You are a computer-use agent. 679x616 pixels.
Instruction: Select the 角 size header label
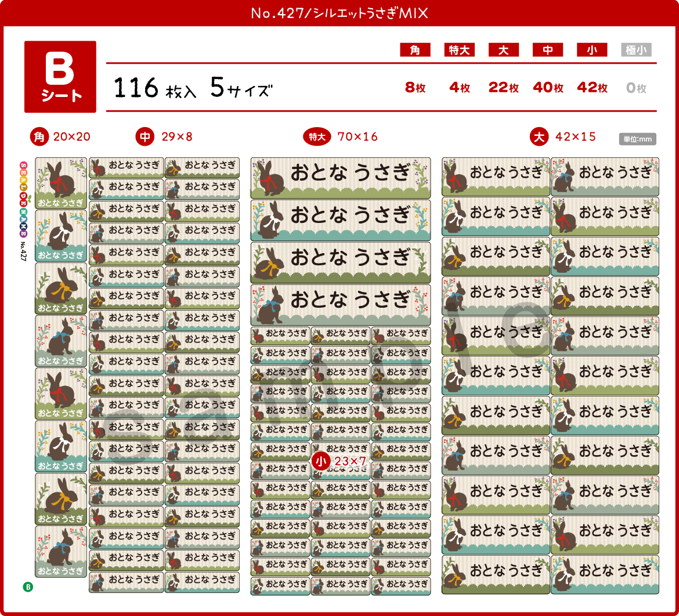click(415, 50)
